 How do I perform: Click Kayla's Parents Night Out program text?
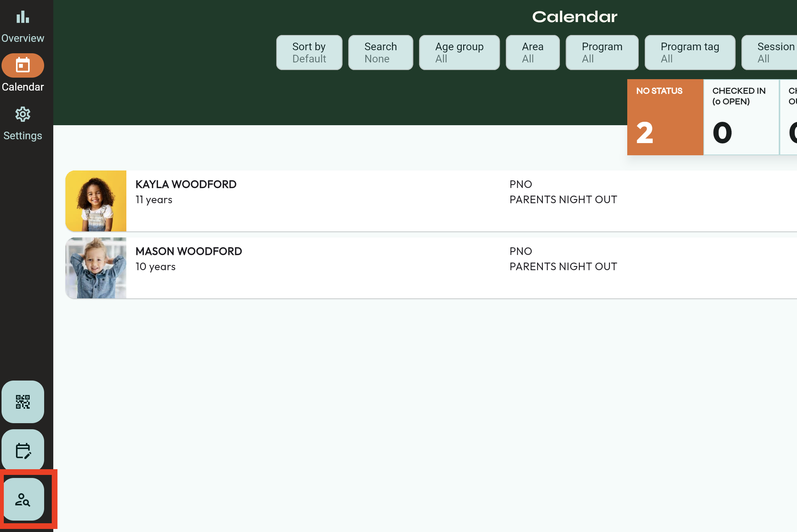tap(563, 200)
